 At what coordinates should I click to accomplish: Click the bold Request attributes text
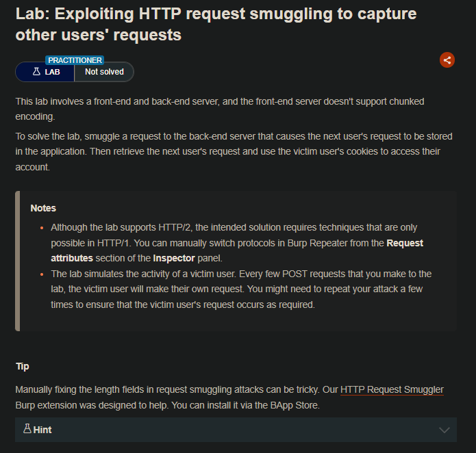click(x=236, y=250)
